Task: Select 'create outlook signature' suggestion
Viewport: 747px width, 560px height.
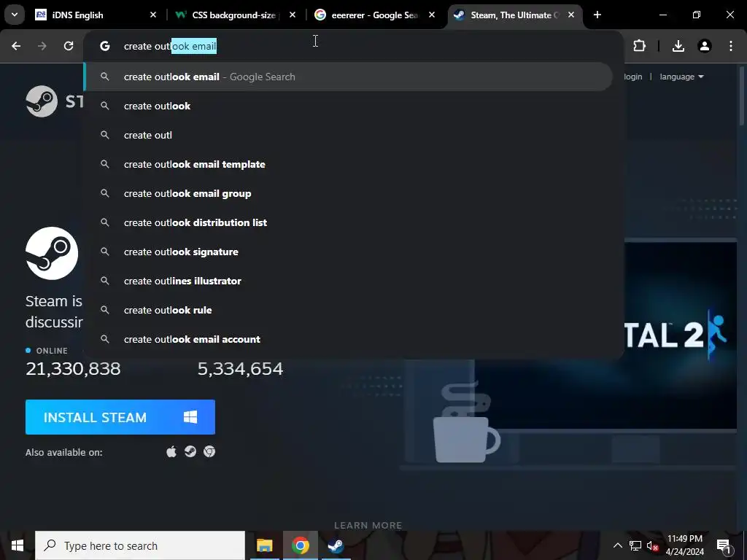Action: click(349, 252)
